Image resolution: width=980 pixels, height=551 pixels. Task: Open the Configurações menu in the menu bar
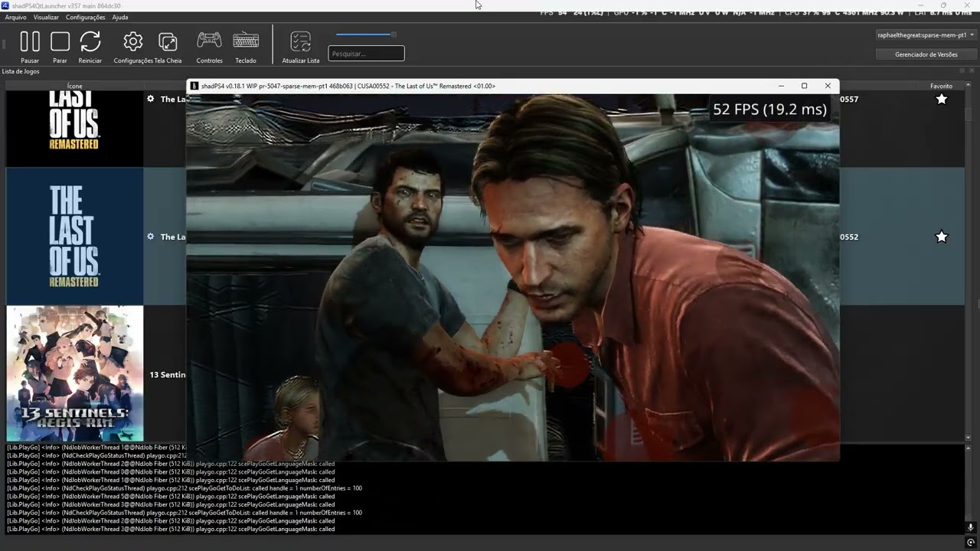pyautogui.click(x=86, y=17)
